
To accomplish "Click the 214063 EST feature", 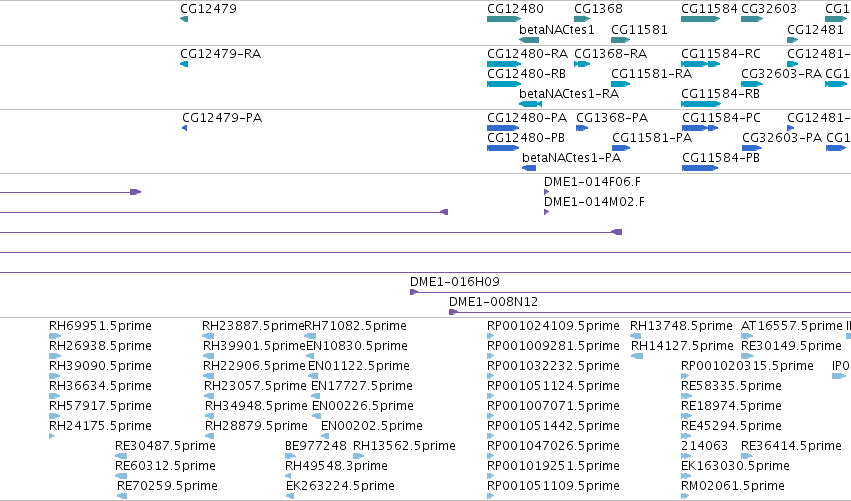I will pos(687,456).
